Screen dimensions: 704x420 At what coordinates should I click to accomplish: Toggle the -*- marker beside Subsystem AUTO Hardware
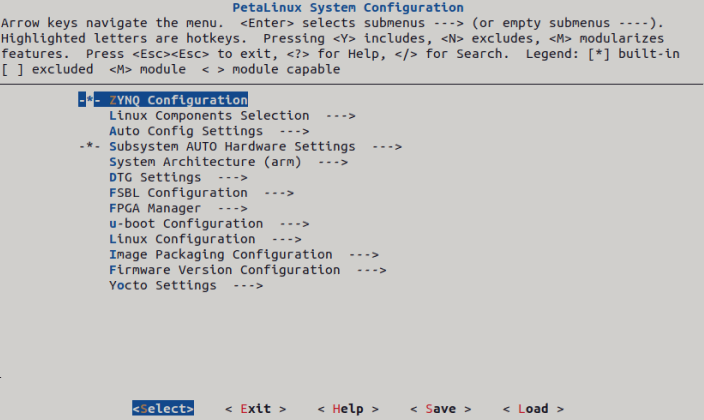pos(90,146)
